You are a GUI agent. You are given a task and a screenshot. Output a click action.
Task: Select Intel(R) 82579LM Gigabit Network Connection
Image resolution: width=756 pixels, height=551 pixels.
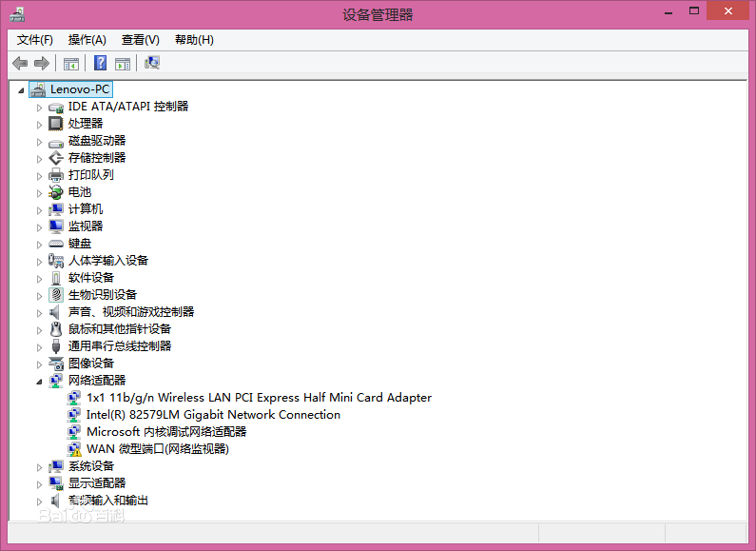click(x=213, y=415)
